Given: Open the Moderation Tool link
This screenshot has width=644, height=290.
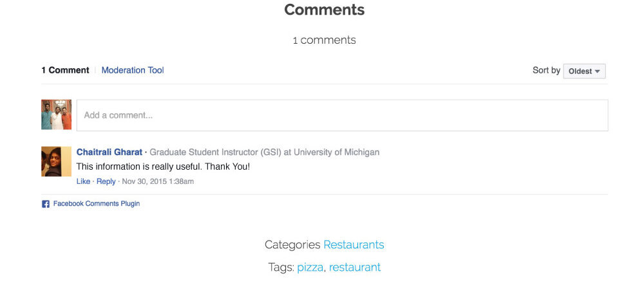Looking at the screenshot, I should pos(133,70).
